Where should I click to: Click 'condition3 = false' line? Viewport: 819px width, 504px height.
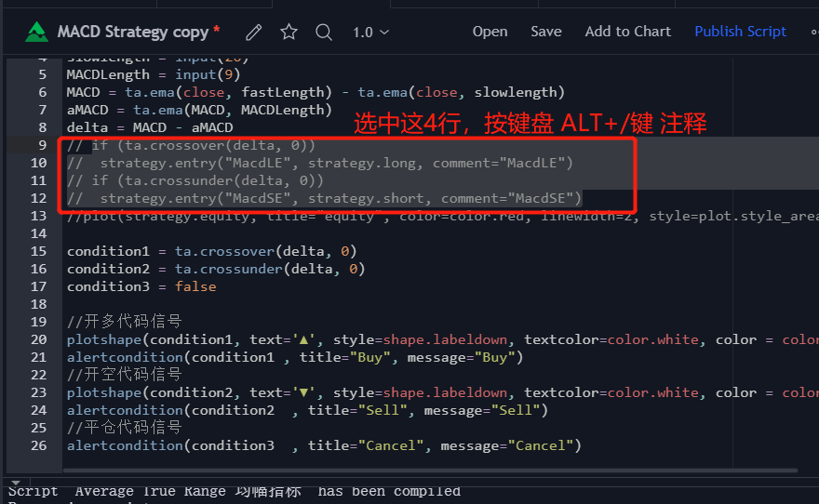coord(141,286)
